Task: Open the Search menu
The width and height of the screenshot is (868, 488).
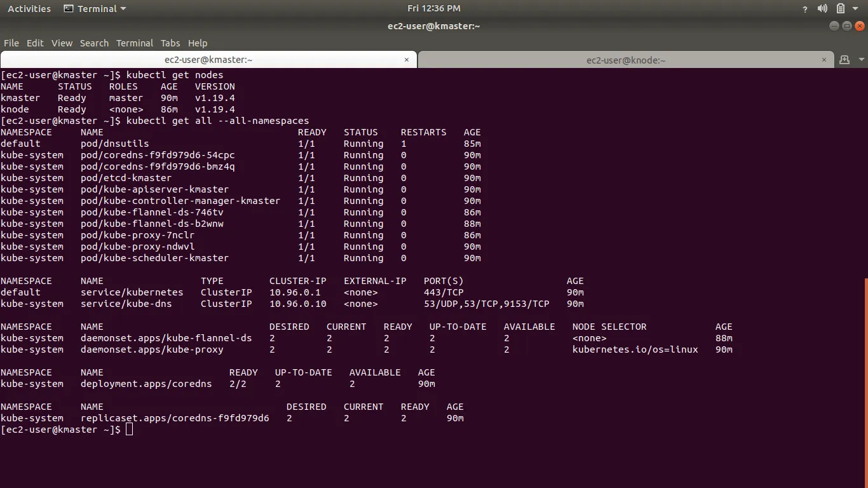Action: point(94,43)
